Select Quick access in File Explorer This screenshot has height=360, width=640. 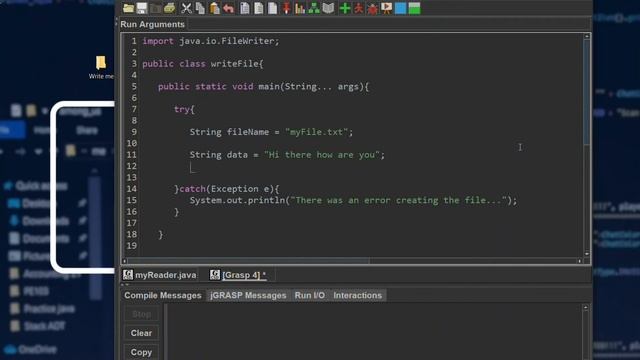click(36, 186)
